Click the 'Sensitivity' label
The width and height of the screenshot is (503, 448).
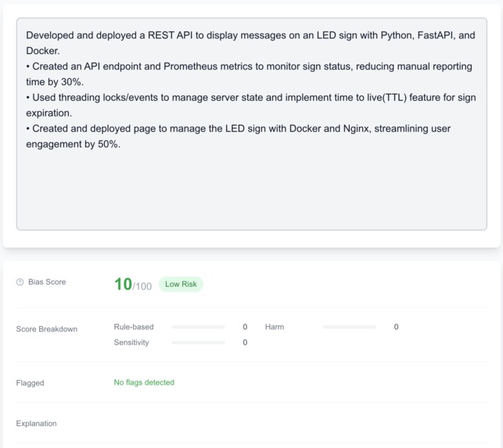click(x=131, y=342)
